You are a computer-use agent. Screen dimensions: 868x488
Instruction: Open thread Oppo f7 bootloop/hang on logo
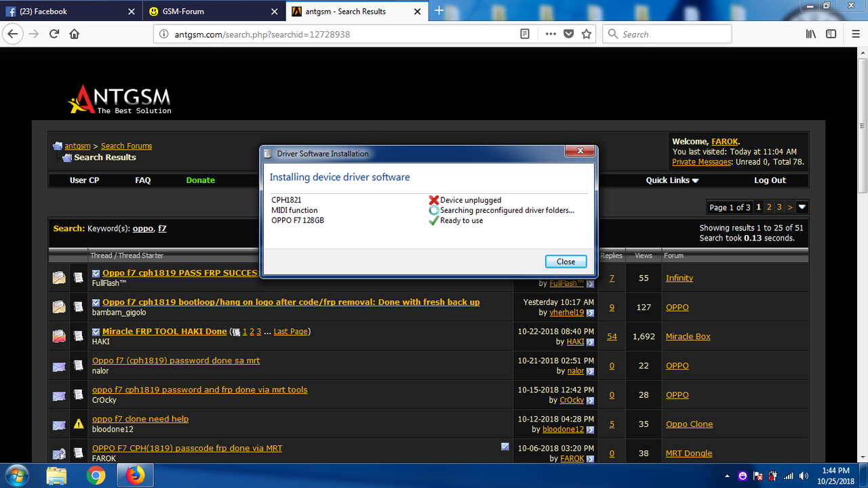(x=291, y=302)
